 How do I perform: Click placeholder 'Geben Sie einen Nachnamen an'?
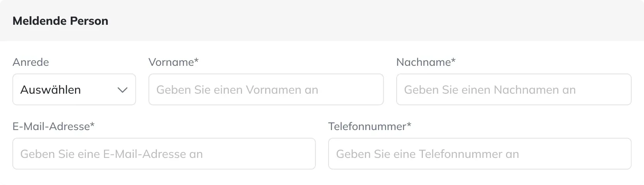pos(490,90)
